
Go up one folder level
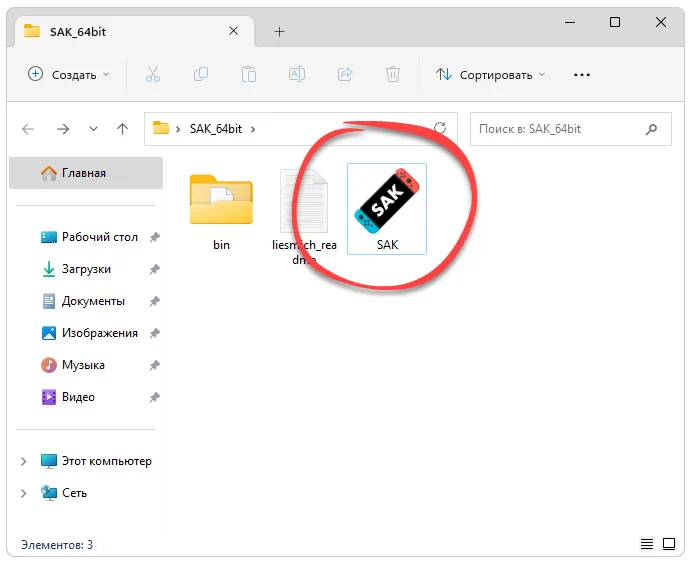122,129
